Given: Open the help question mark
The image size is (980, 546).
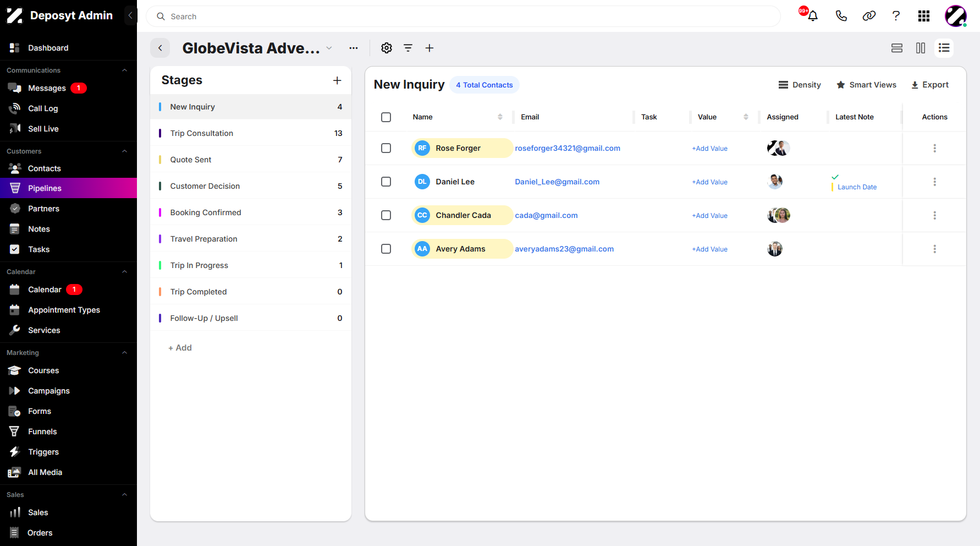Looking at the screenshot, I should tap(896, 16).
